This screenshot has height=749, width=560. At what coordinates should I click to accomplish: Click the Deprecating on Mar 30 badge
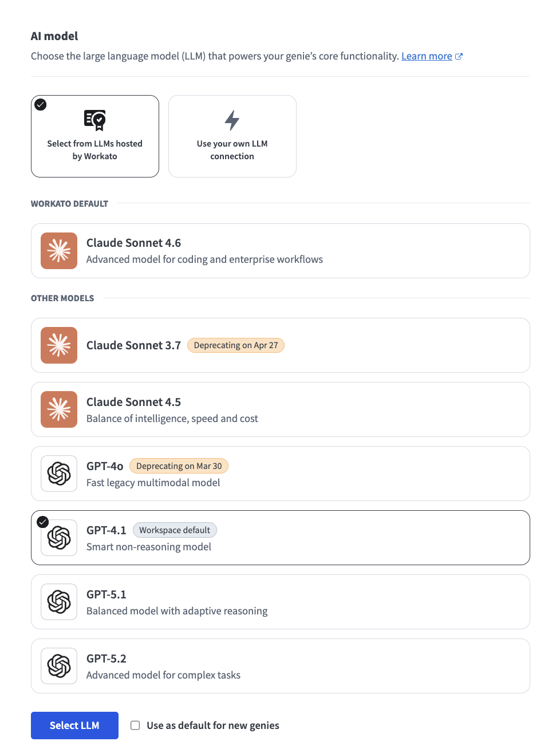(x=179, y=466)
